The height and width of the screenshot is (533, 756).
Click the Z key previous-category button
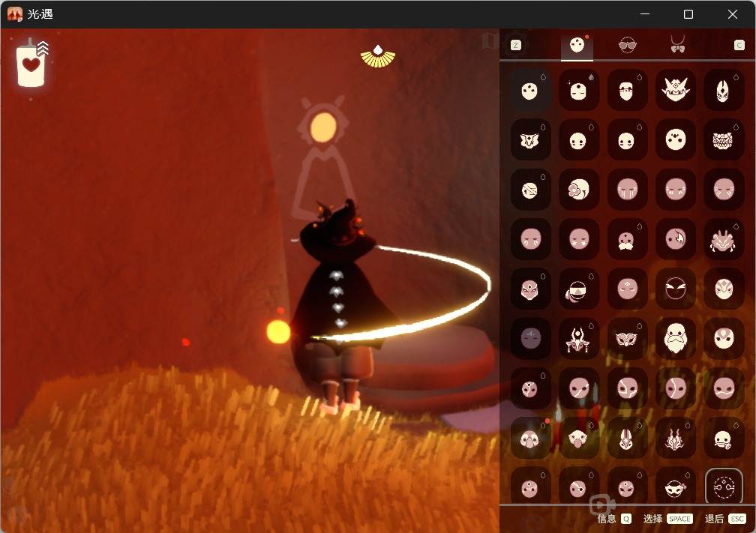[516, 45]
